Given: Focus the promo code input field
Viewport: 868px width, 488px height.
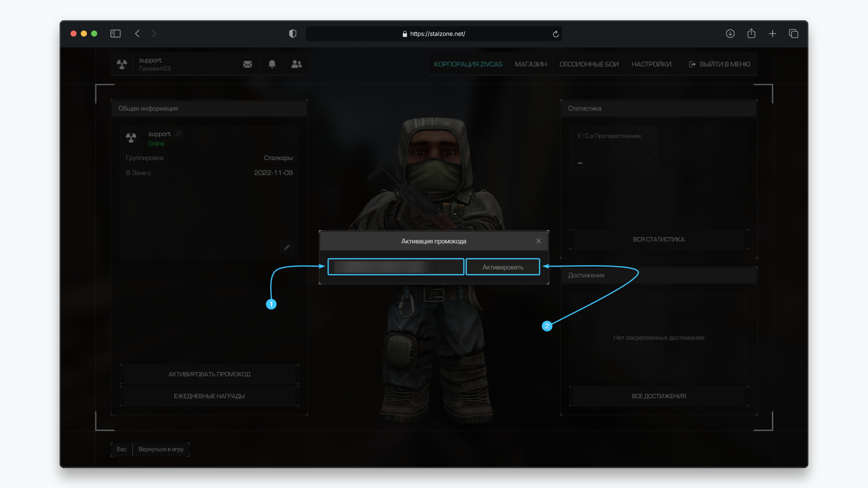Looking at the screenshot, I should pos(396,267).
